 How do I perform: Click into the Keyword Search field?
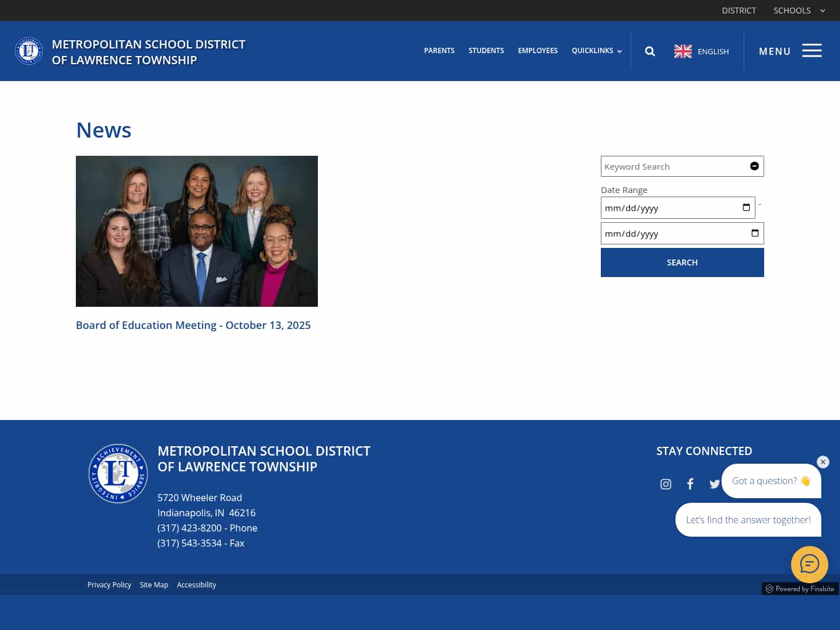674,166
